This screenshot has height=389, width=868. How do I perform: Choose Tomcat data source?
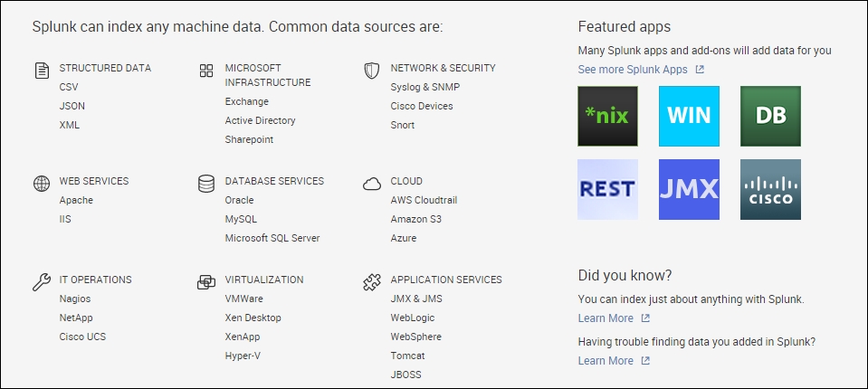[407, 356]
